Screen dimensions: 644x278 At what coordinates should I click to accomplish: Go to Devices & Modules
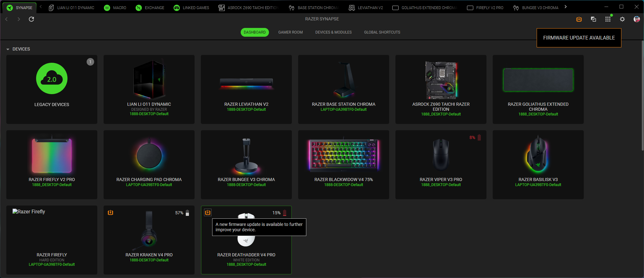tap(333, 32)
